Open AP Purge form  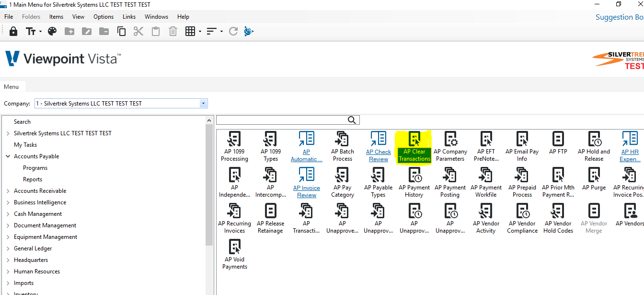coord(594,179)
